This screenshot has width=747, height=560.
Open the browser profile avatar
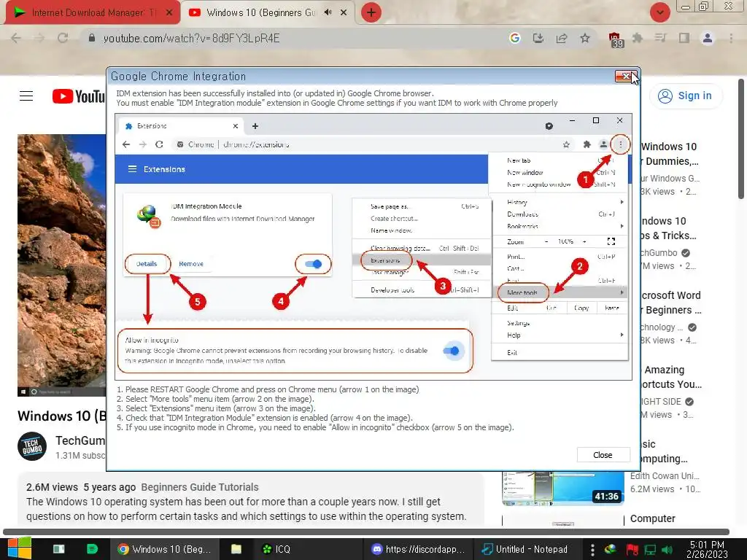coord(708,38)
